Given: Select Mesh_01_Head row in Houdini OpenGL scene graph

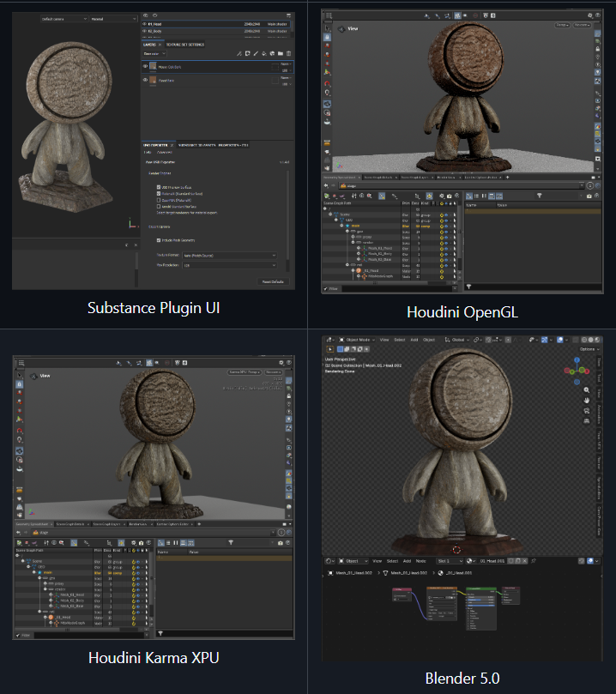Looking at the screenshot, I should [x=391, y=248].
